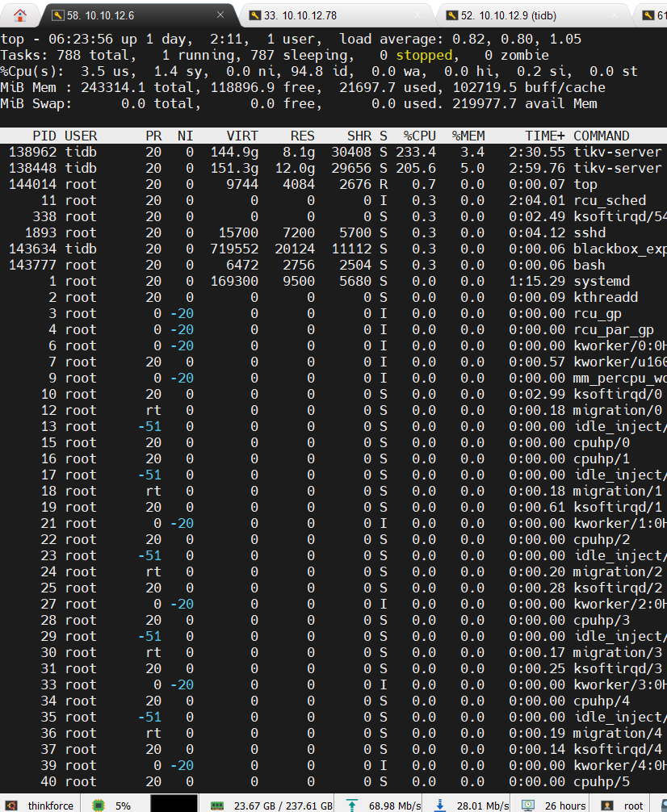Viewport: 667px width, 812px height.
Task: Click the %CPU column header
Action: pos(420,136)
